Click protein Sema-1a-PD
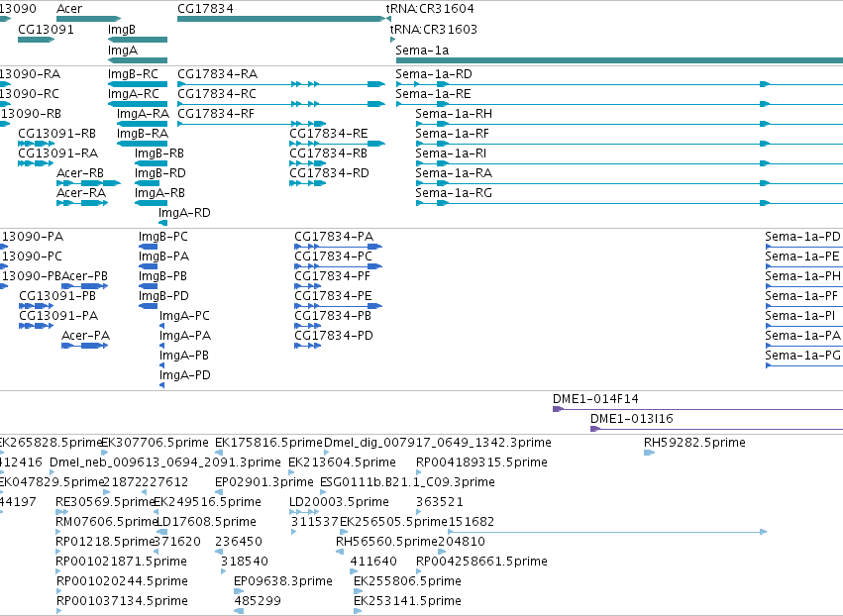Image resolution: width=843 pixels, height=616 pixels. pos(804,247)
